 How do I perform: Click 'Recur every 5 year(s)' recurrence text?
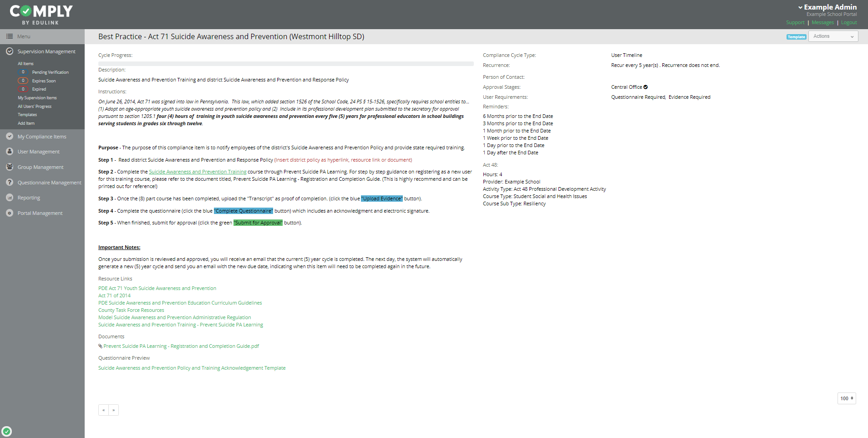pyautogui.click(x=635, y=65)
